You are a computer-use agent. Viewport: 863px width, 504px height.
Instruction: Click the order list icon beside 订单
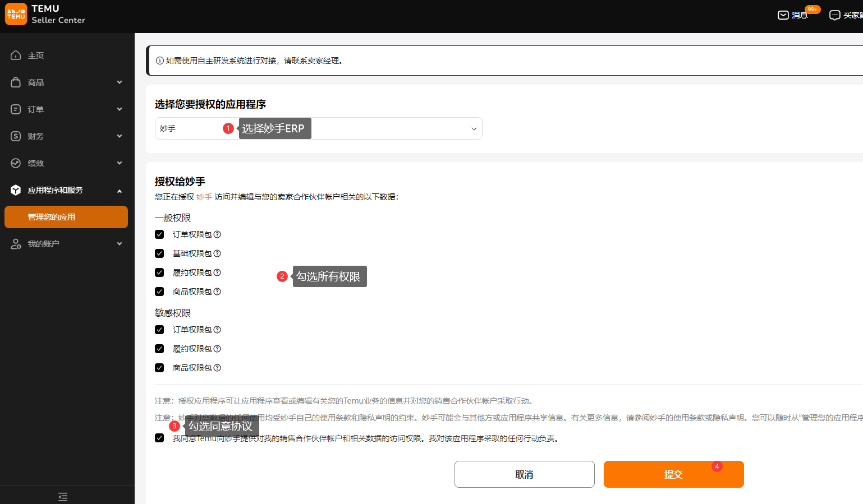coord(16,109)
